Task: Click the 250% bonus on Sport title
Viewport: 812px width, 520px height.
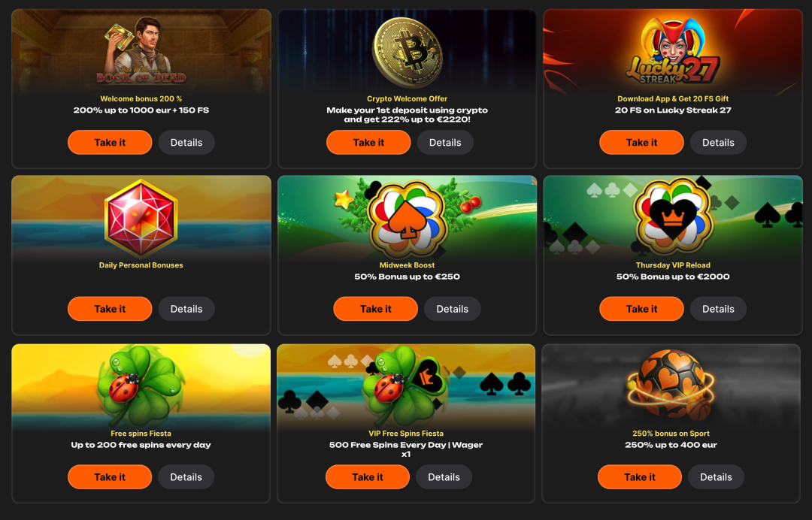Action: click(x=671, y=434)
